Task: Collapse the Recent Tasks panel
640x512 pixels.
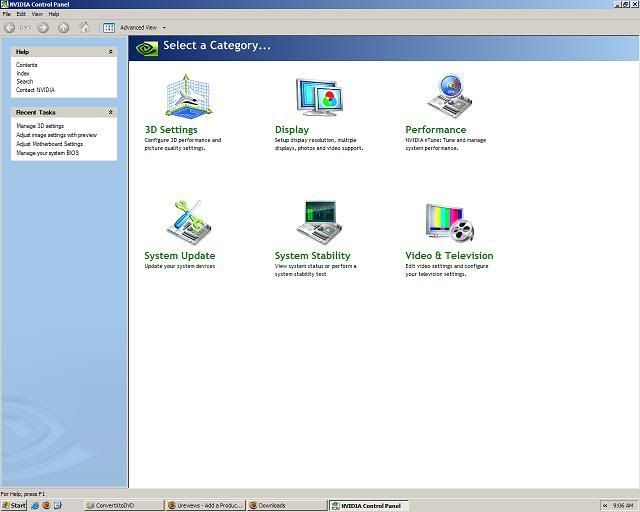Action: tap(110, 112)
